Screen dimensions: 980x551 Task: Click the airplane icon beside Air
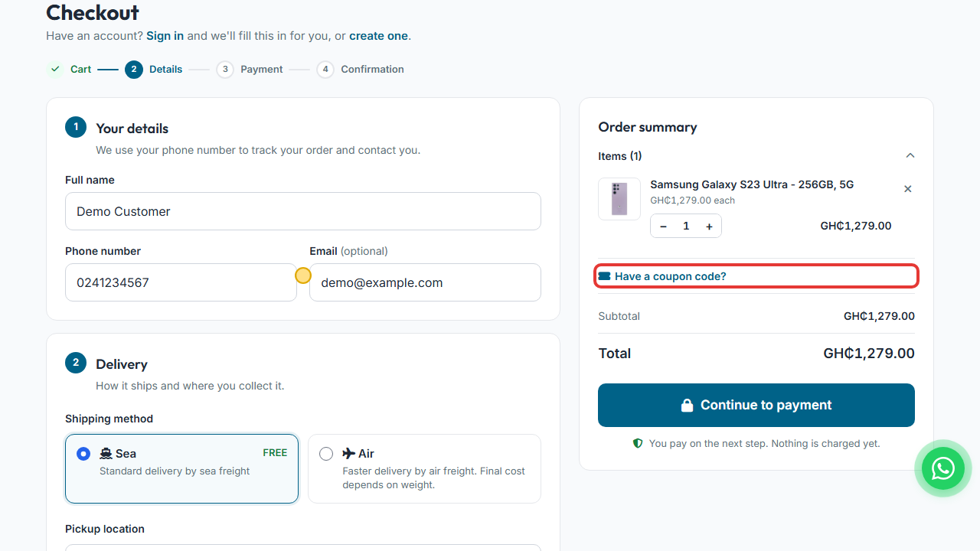(349, 454)
